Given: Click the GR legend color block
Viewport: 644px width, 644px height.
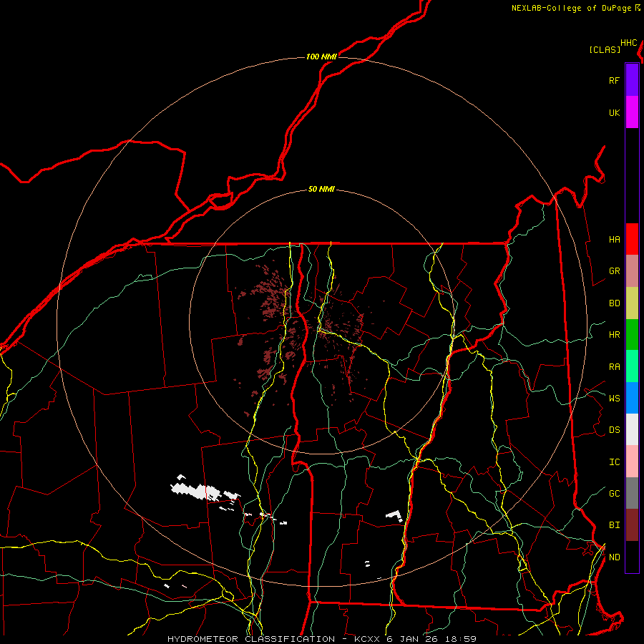Looking at the screenshot, I should point(632,271).
